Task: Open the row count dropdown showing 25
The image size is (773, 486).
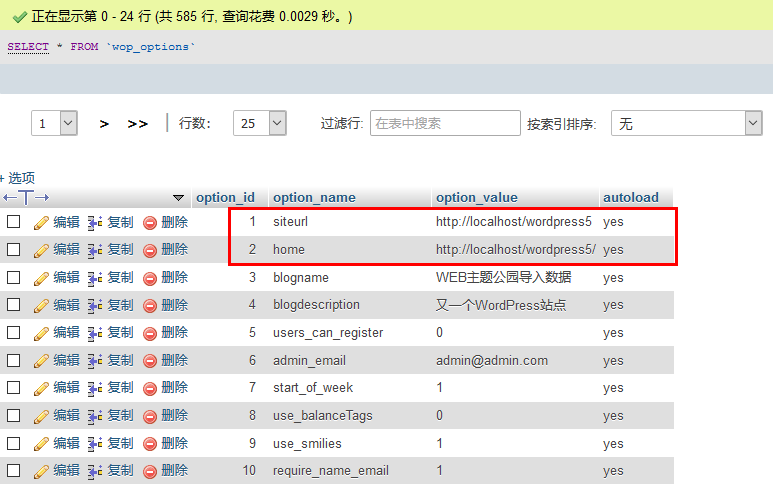Action: point(259,123)
